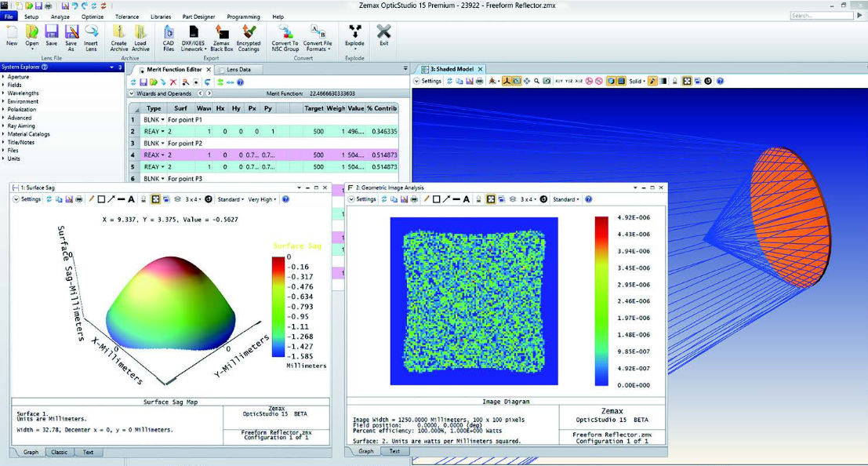Viewport: 868px width, 466px height.
Task: Click the zoom magnifier in Shaded Model toolbar
Action: (x=536, y=81)
